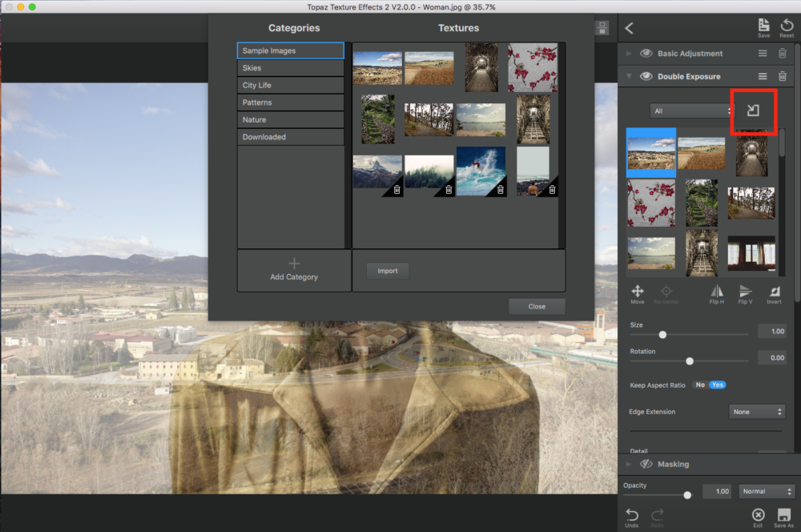Click the Close button in the dialog
This screenshot has height=532, width=801.
coord(537,306)
